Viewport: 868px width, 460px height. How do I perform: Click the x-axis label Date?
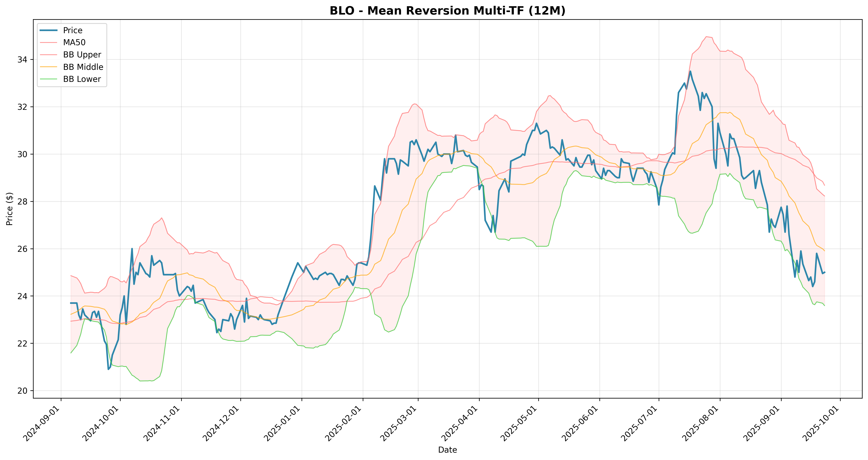447,450
